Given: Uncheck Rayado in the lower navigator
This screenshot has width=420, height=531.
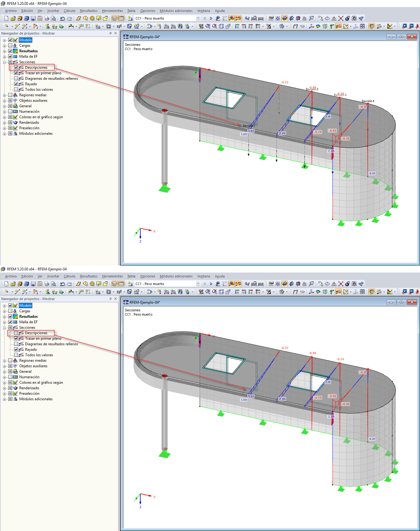Looking at the screenshot, I should pyautogui.click(x=16, y=350).
